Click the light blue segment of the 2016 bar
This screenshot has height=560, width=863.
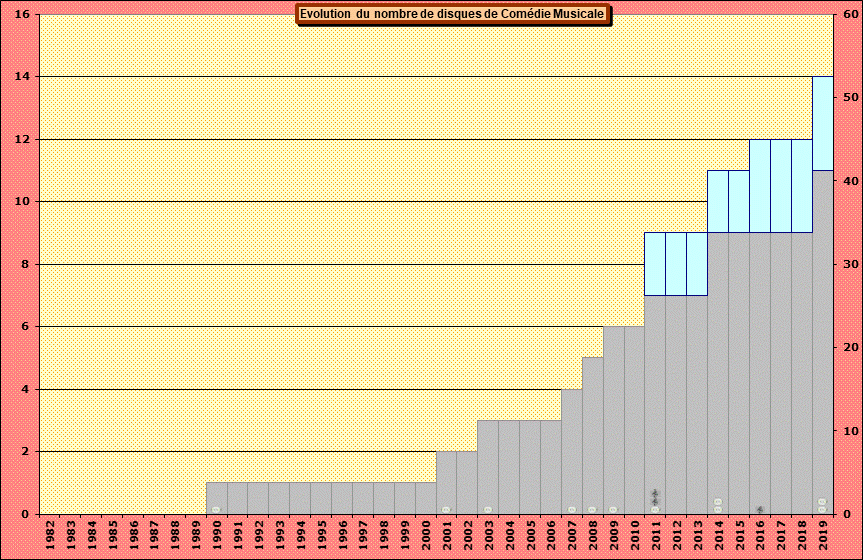(760, 186)
